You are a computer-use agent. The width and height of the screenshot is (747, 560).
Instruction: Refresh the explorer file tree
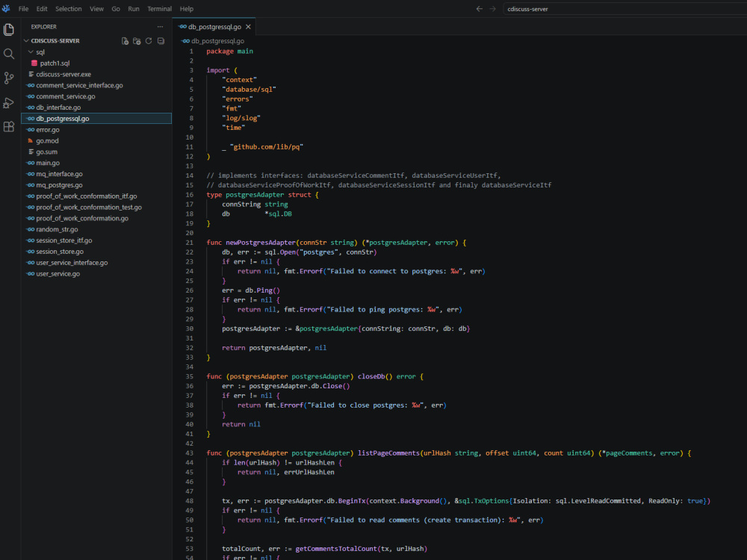[x=149, y=41]
